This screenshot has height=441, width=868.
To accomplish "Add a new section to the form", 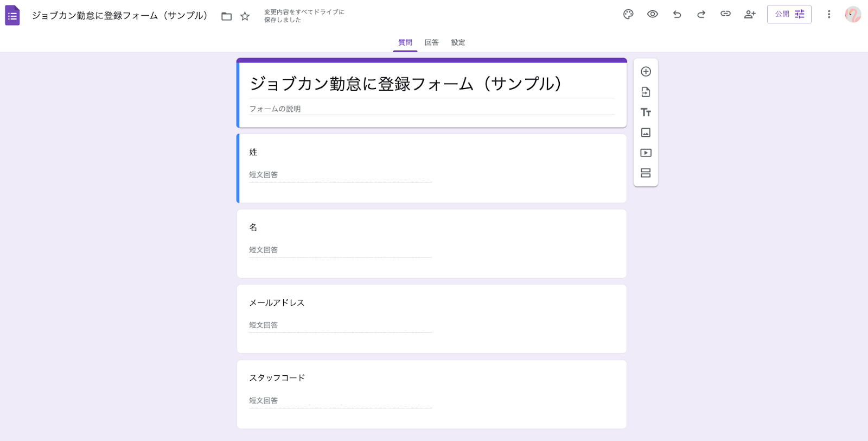I will 646,173.
